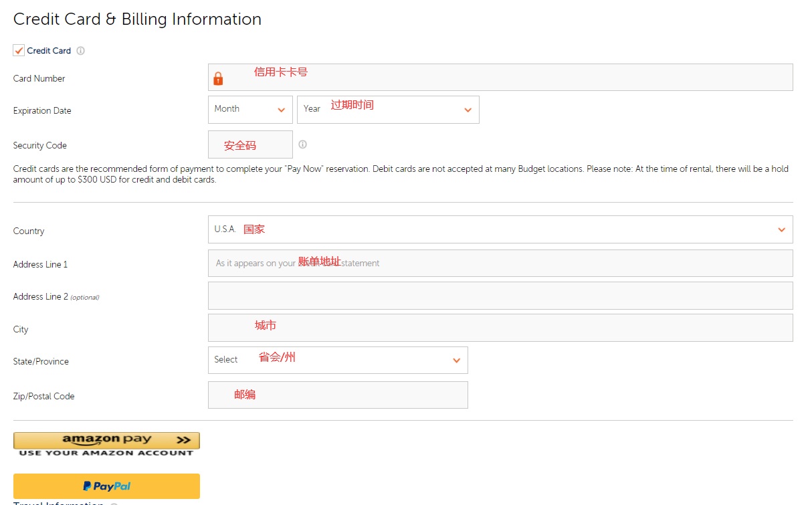Click the orange padlock icon in card field
The image size is (812, 505).
click(x=218, y=78)
